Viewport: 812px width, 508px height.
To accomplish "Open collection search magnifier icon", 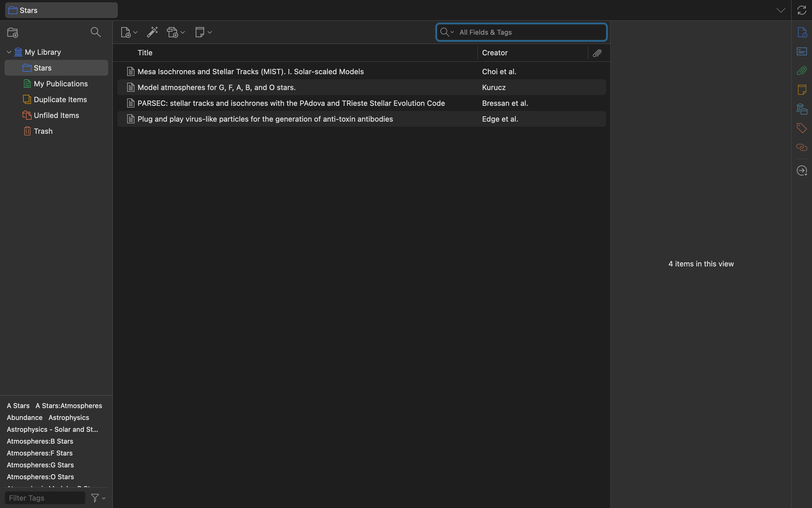I will (x=96, y=32).
